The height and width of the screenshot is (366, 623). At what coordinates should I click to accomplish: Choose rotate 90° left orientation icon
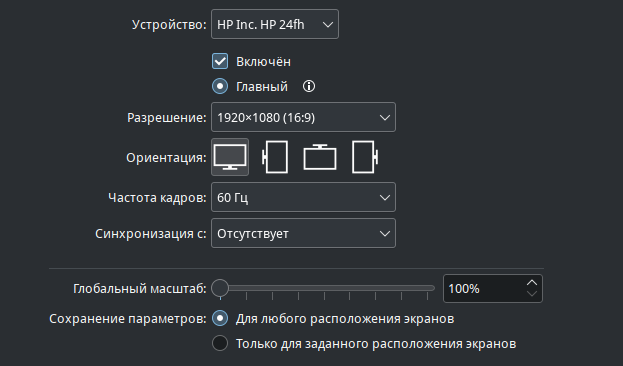coord(275,157)
